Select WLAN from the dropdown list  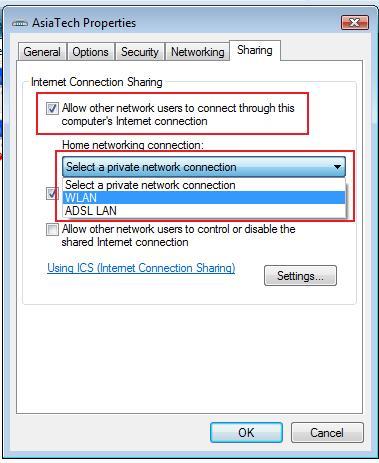(x=204, y=198)
